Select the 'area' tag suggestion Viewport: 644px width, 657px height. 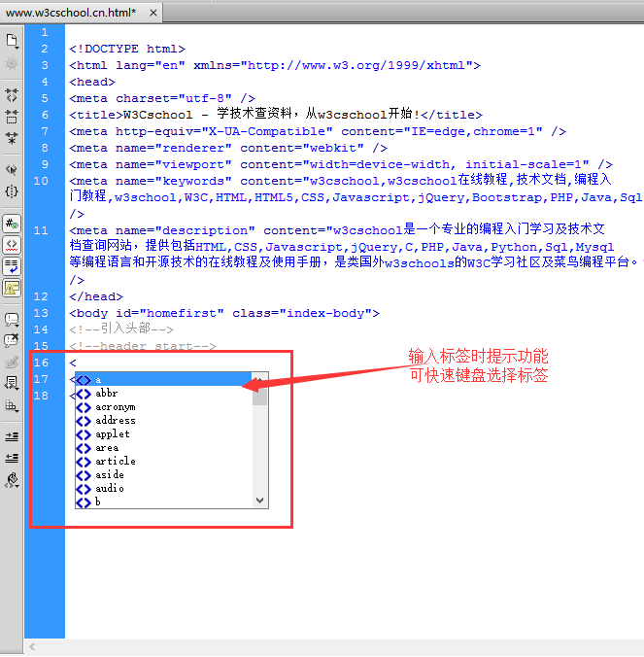point(163,447)
